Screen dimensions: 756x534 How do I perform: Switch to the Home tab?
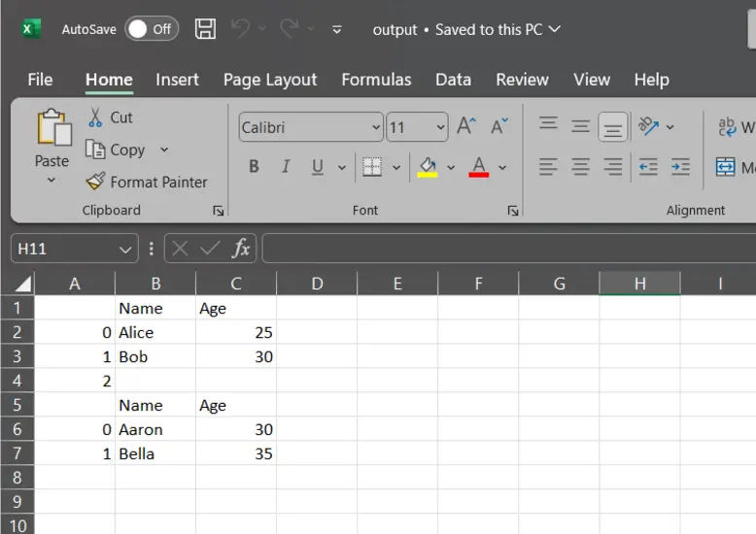pos(109,80)
